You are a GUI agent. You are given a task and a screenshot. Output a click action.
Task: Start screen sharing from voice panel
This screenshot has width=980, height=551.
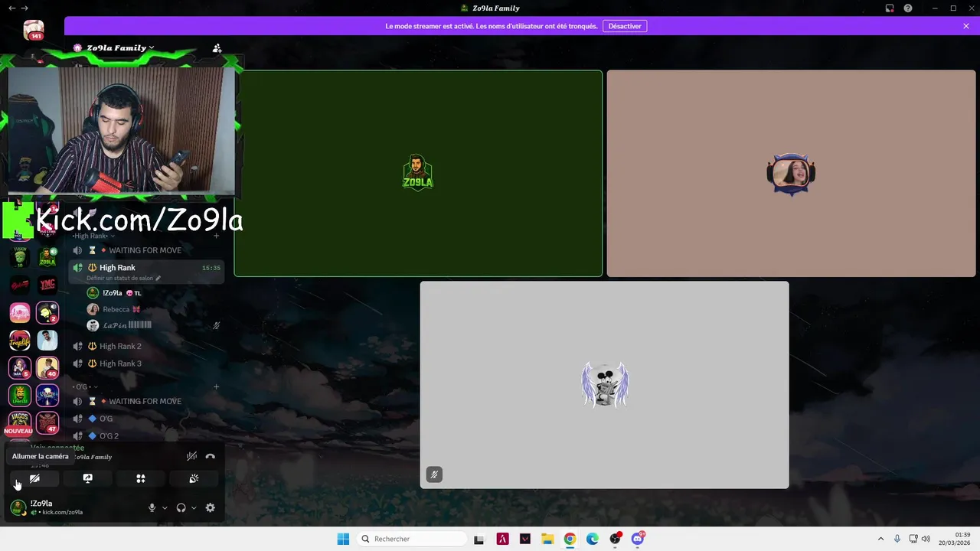point(88,478)
